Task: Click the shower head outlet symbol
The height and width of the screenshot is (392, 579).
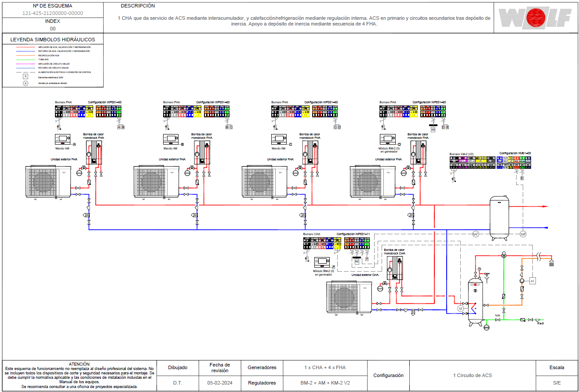Action: (x=551, y=263)
